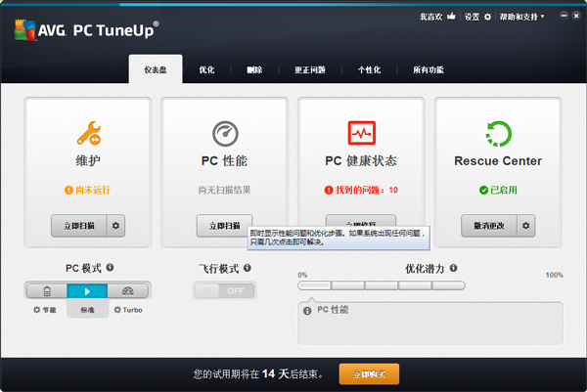This screenshot has width=587, height=392.
Task: Click orange warning icon beside 尚未运行
Action: [68, 190]
